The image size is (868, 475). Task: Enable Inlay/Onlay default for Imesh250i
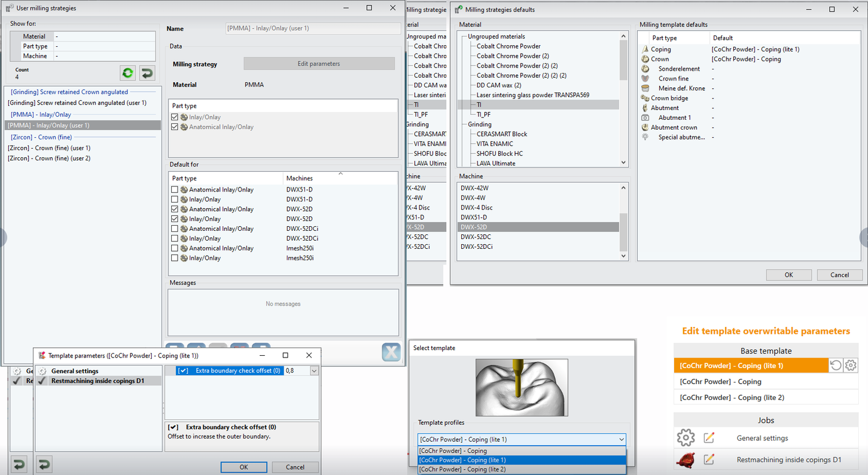pyautogui.click(x=175, y=258)
